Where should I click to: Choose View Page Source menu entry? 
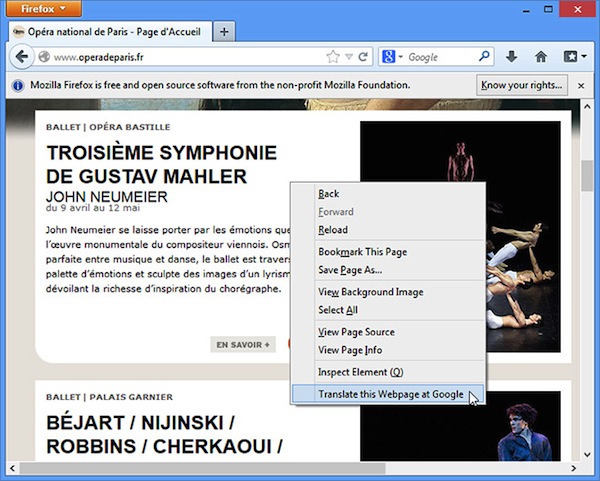[x=389, y=332]
